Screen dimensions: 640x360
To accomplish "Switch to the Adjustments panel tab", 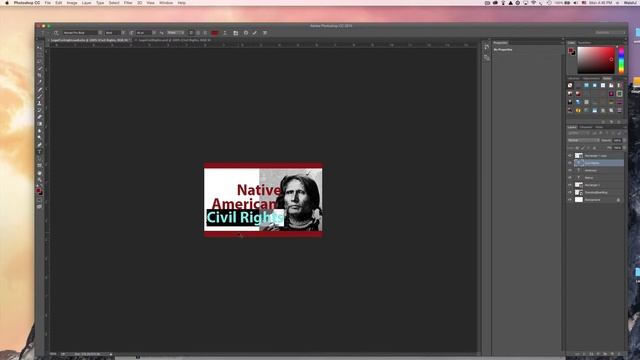I will 591,78.
